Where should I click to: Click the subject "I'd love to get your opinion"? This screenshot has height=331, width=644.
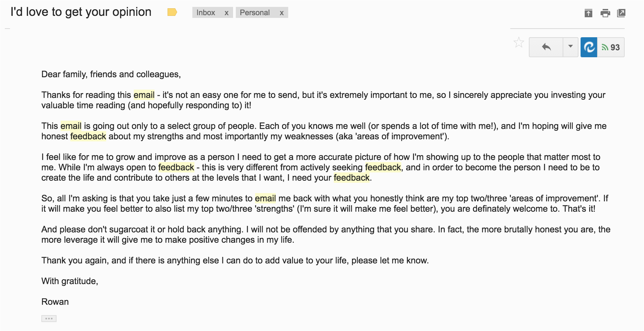click(81, 12)
